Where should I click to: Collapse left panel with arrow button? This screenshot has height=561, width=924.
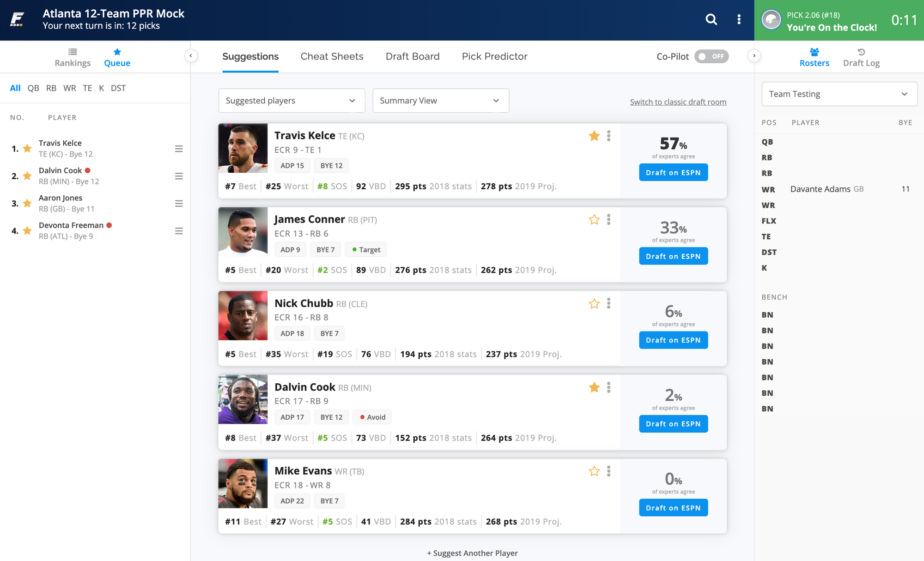191,56
